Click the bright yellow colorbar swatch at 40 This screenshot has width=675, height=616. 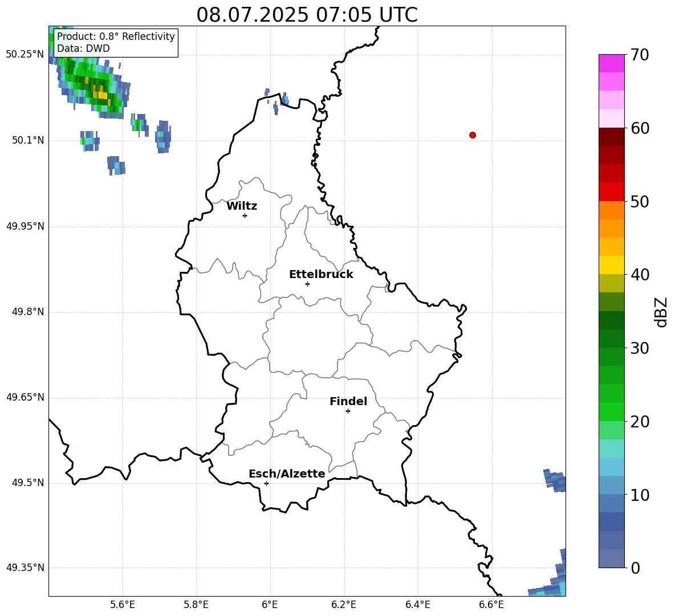pyautogui.click(x=611, y=265)
